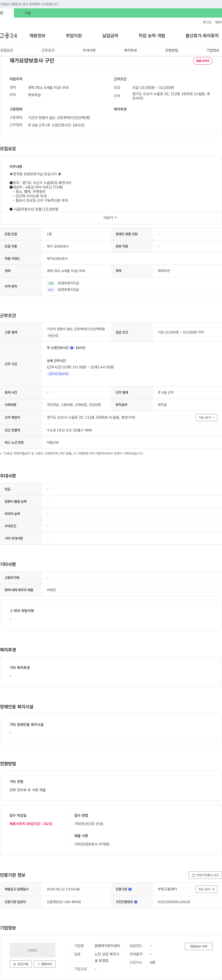Add company to favorites via 관심기업 star button
The width and height of the screenshot is (222, 980).
21,964
